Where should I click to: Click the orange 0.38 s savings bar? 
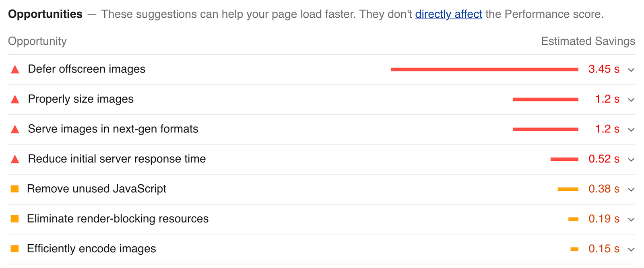(568, 189)
